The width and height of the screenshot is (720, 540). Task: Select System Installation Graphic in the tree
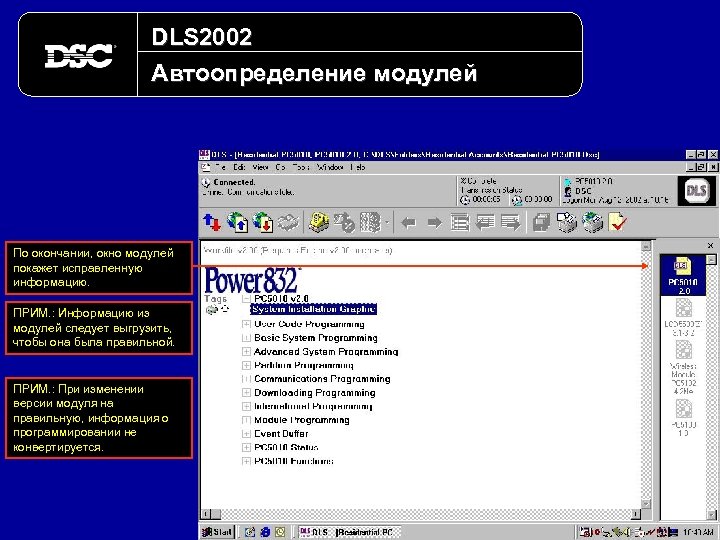click(x=313, y=309)
